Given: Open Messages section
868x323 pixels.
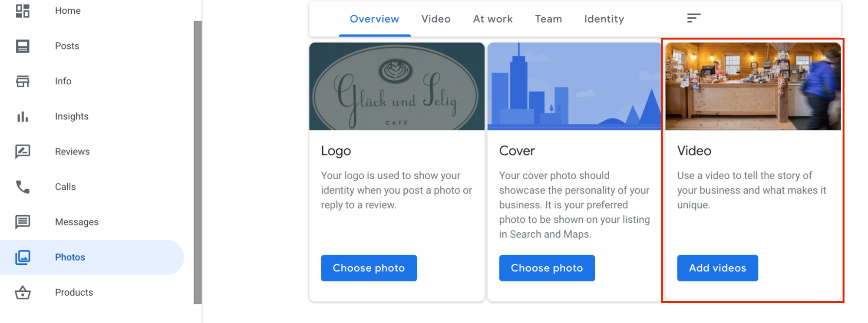Looking at the screenshot, I should (x=76, y=222).
